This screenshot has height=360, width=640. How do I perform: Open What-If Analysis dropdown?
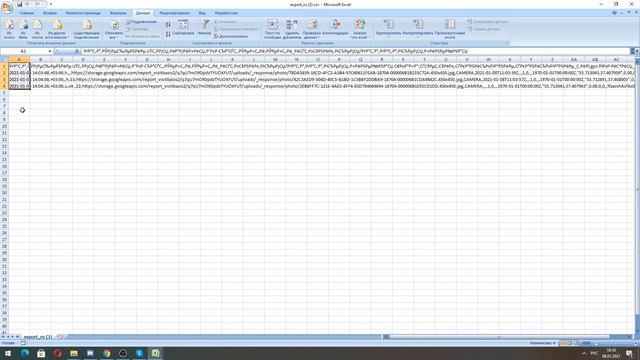coord(360,29)
